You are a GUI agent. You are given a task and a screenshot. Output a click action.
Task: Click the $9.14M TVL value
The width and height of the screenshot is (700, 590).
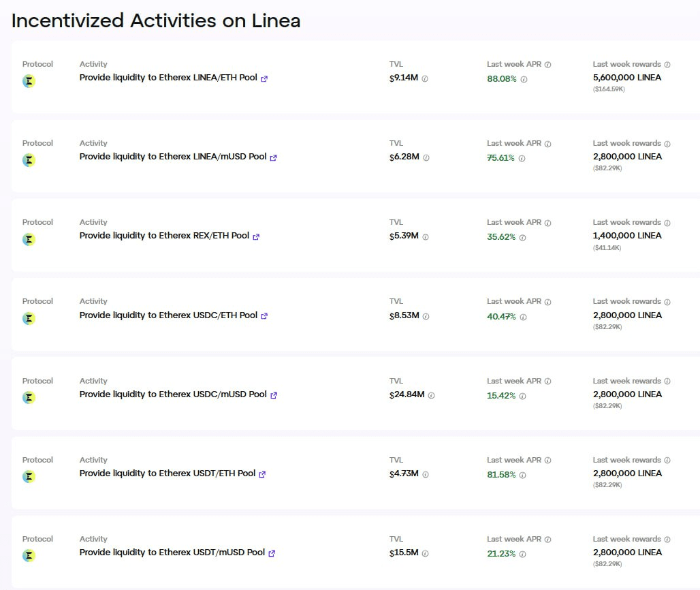(404, 78)
